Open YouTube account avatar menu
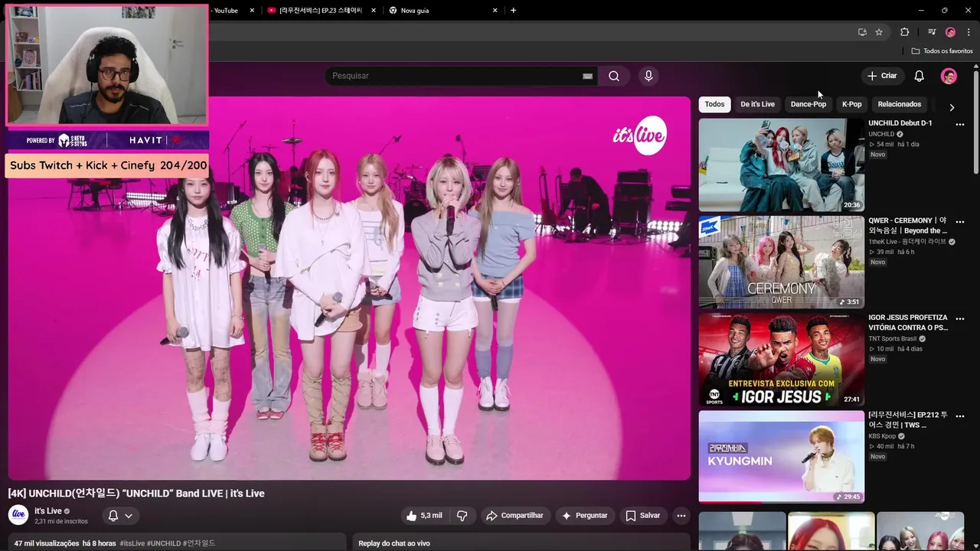Screen dimensions: 980x551 949,76
